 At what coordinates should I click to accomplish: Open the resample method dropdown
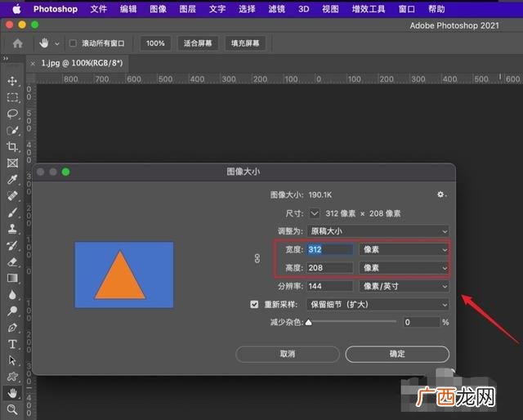click(378, 305)
